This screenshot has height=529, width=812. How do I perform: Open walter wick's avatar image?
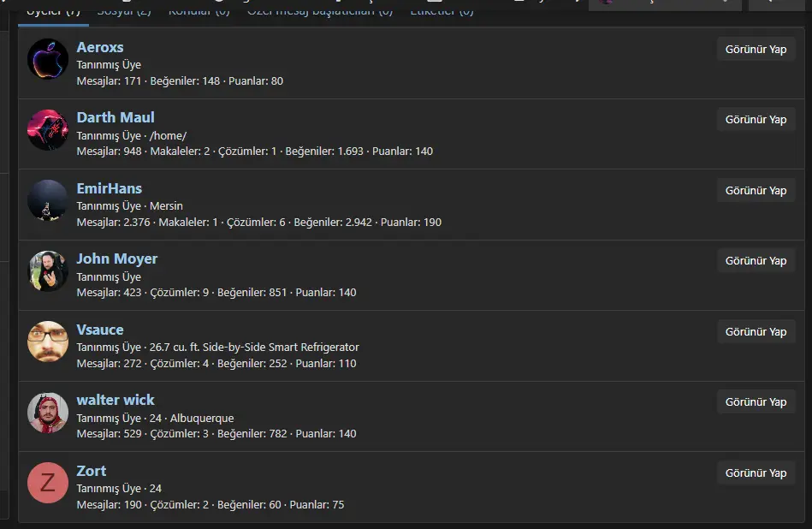48,413
